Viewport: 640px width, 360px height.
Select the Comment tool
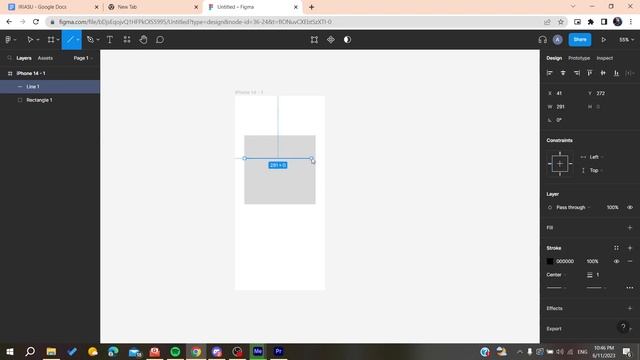click(x=160, y=40)
